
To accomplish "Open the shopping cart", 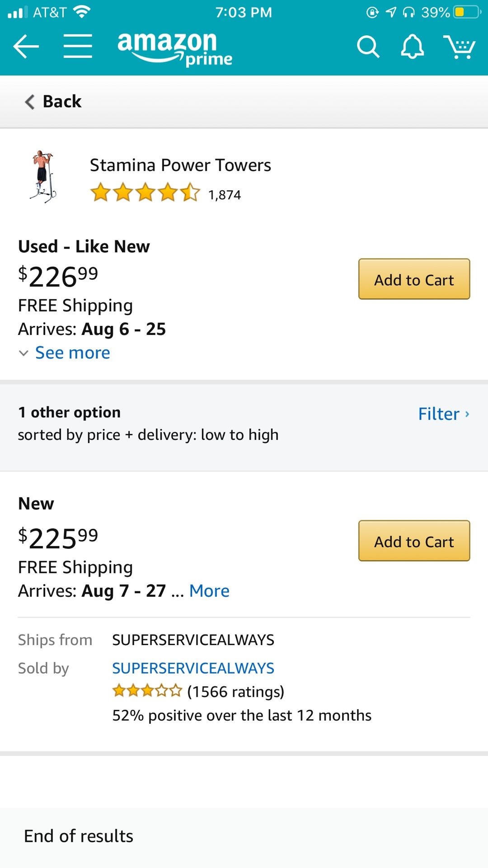I will click(x=459, y=47).
